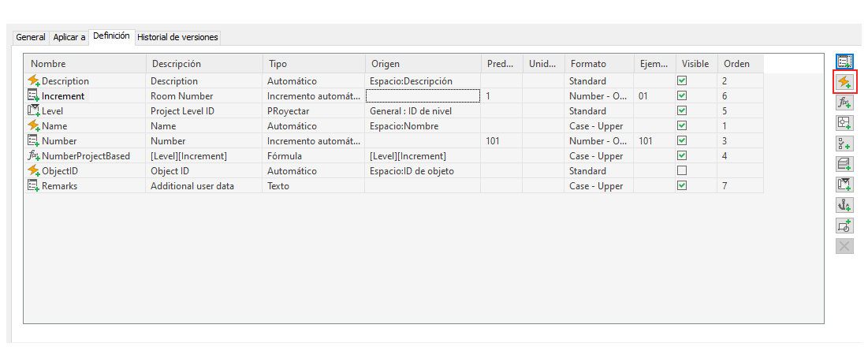
Task: Open the Historial de versiones tab
Action: pyautogui.click(x=177, y=37)
